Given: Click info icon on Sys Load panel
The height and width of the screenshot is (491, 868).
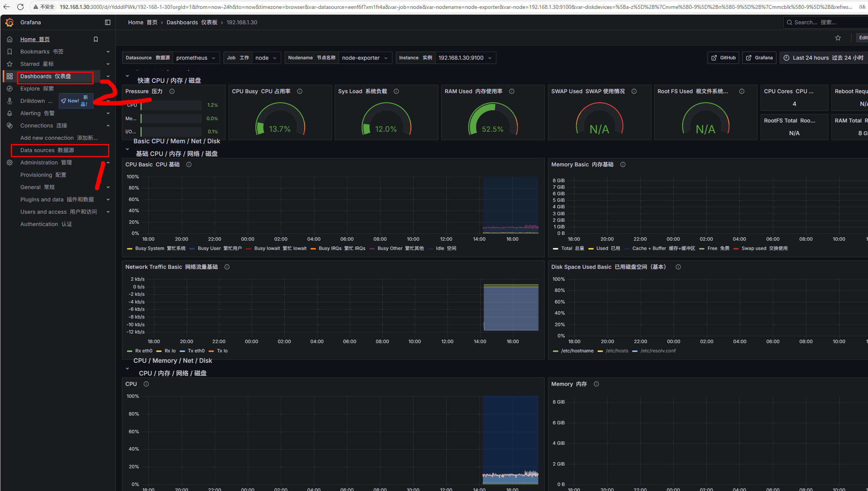Looking at the screenshot, I should click(396, 91).
